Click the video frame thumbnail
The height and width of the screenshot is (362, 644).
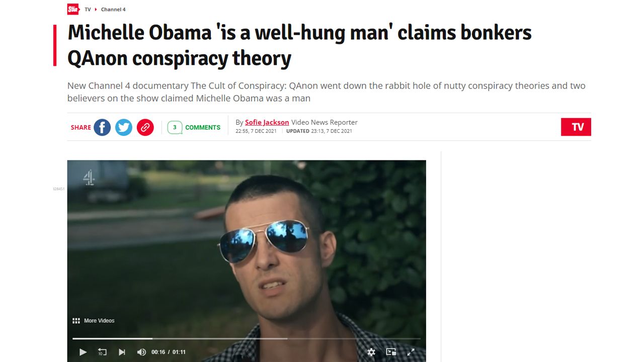247,251
